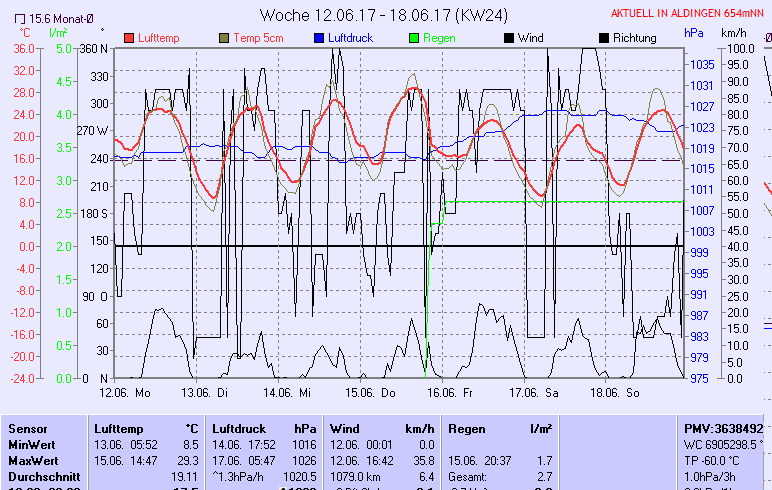Click the Luftdruck column header in the table
Viewport: 772px width, 490px height.
[240, 428]
